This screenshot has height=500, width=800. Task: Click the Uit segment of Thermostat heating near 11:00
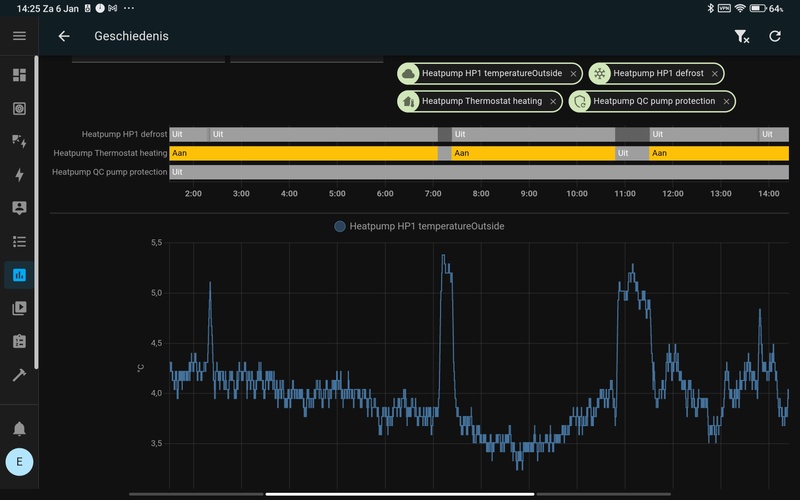(x=632, y=153)
